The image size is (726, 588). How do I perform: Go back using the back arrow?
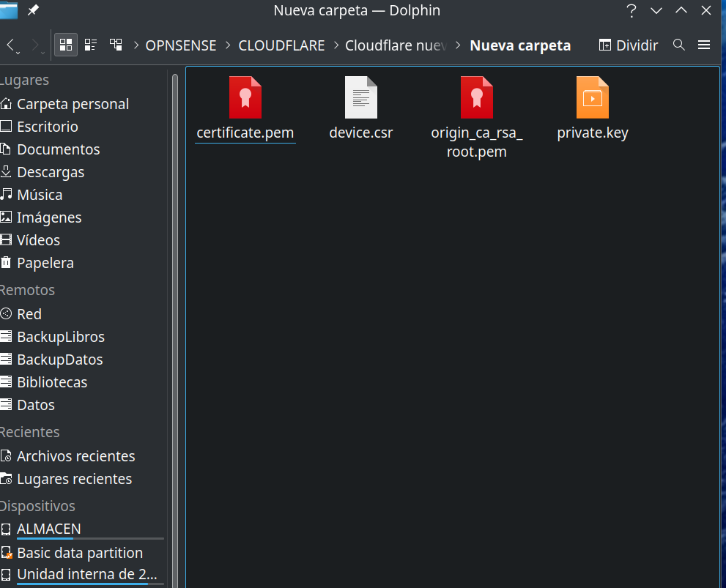coord(12,45)
